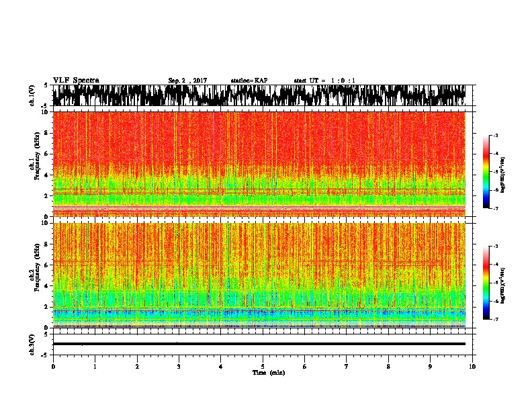The height and width of the screenshot is (411, 532).
Task: Click the "-5" tick on ch.3(V) axis
Action: (x=45, y=355)
